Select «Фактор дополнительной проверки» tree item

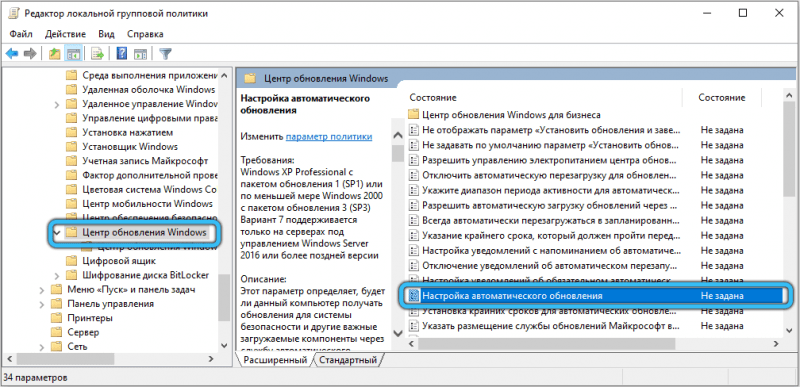coord(150,175)
